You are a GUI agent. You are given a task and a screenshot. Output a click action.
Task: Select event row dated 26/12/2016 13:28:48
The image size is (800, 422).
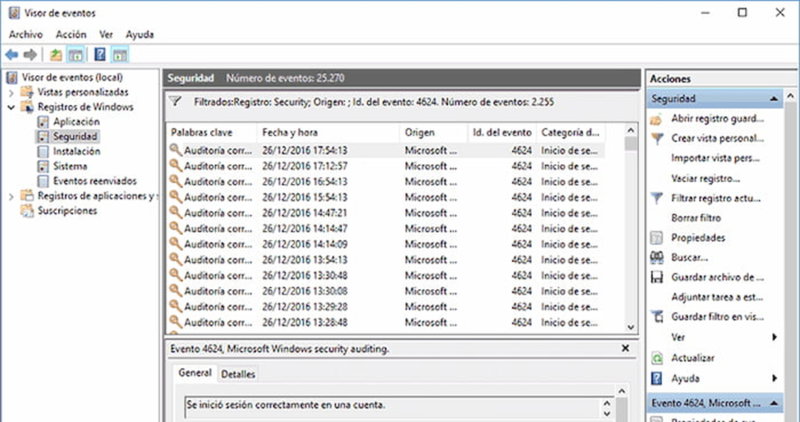click(x=386, y=322)
